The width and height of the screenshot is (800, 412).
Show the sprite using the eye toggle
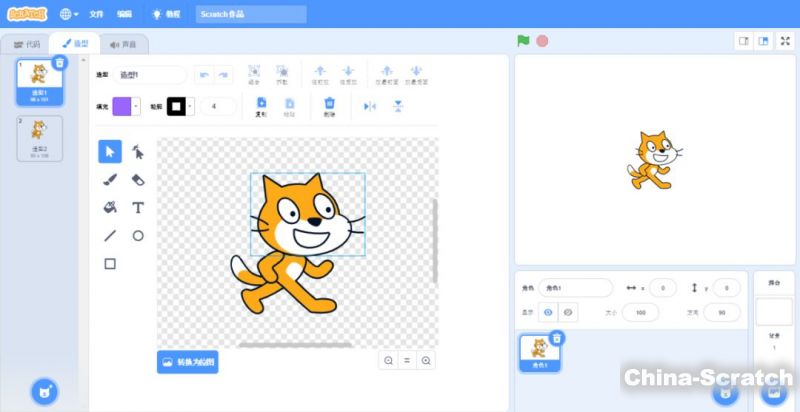pos(548,313)
